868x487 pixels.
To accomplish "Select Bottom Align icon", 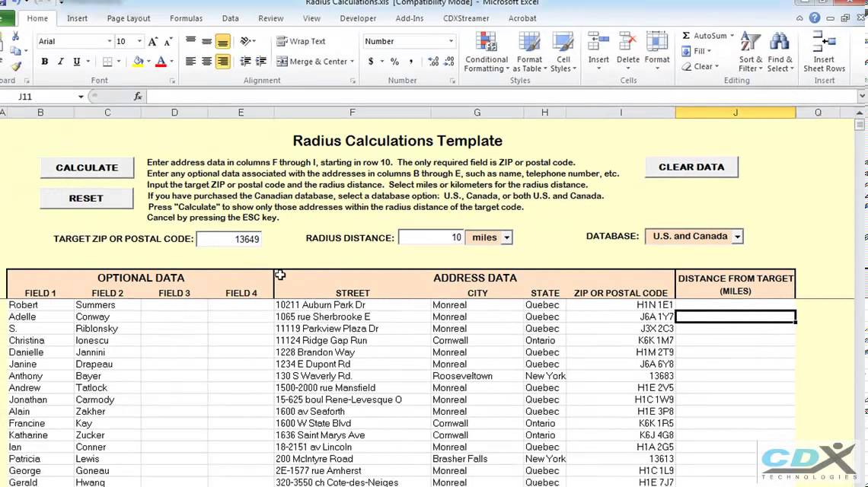I will 222,42.
